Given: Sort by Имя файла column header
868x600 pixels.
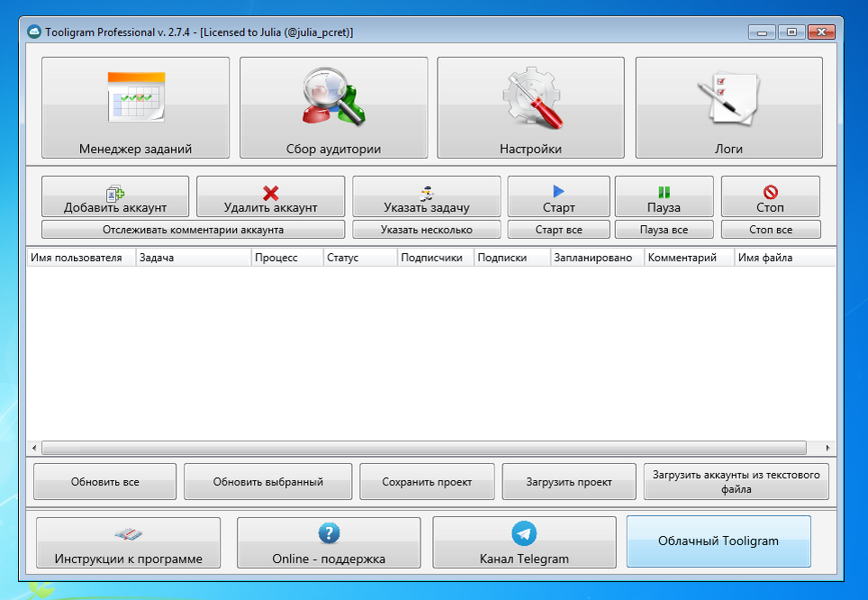Looking at the screenshot, I should pos(785,258).
